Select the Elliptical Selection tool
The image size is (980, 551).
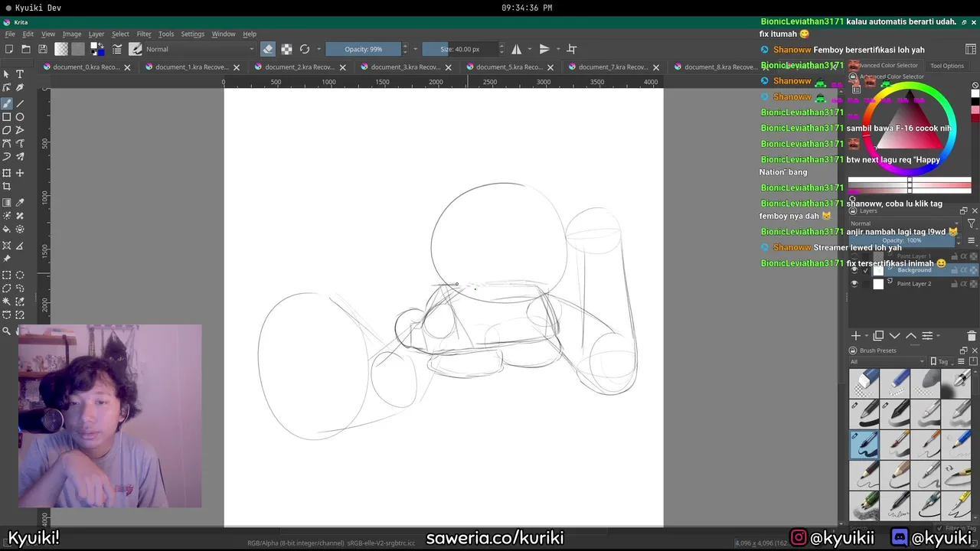(20, 275)
